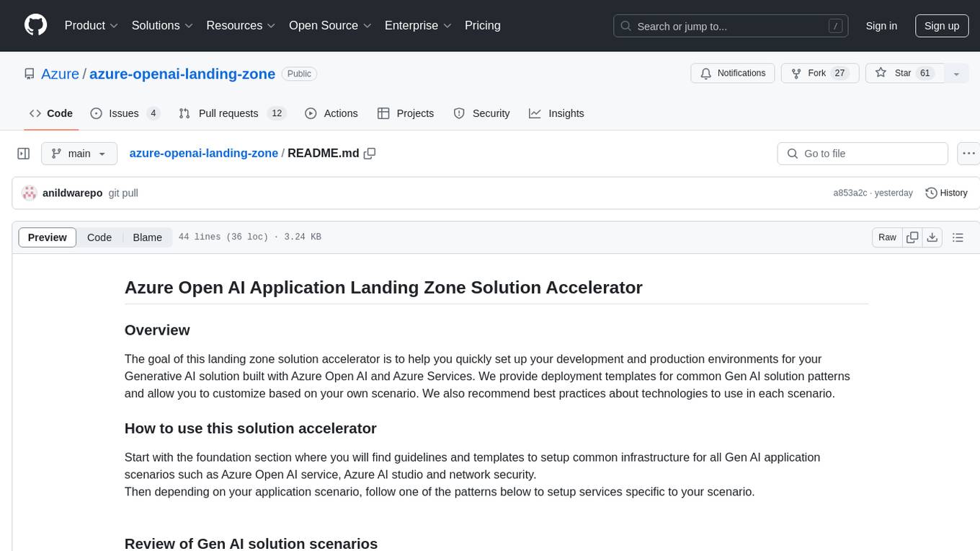Click the Overview heading
The width and height of the screenshot is (980, 551).
click(x=157, y=330)
